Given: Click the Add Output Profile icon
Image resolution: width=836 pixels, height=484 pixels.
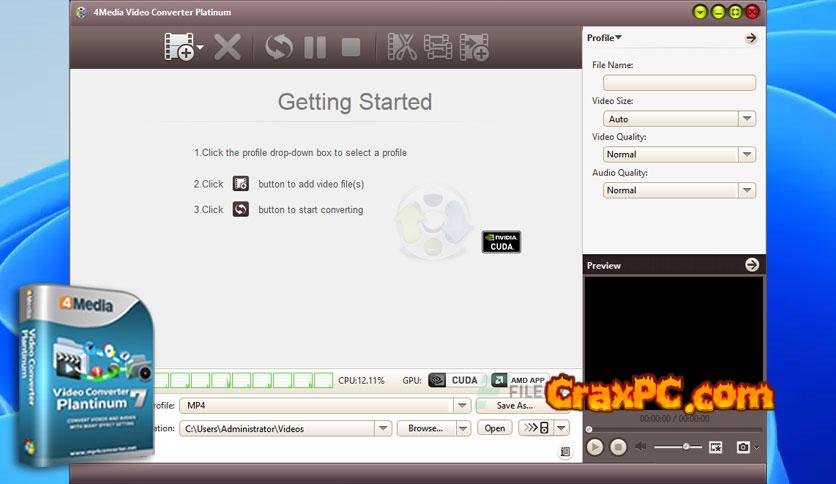Looking at the screenshot, I should (474, 46).
